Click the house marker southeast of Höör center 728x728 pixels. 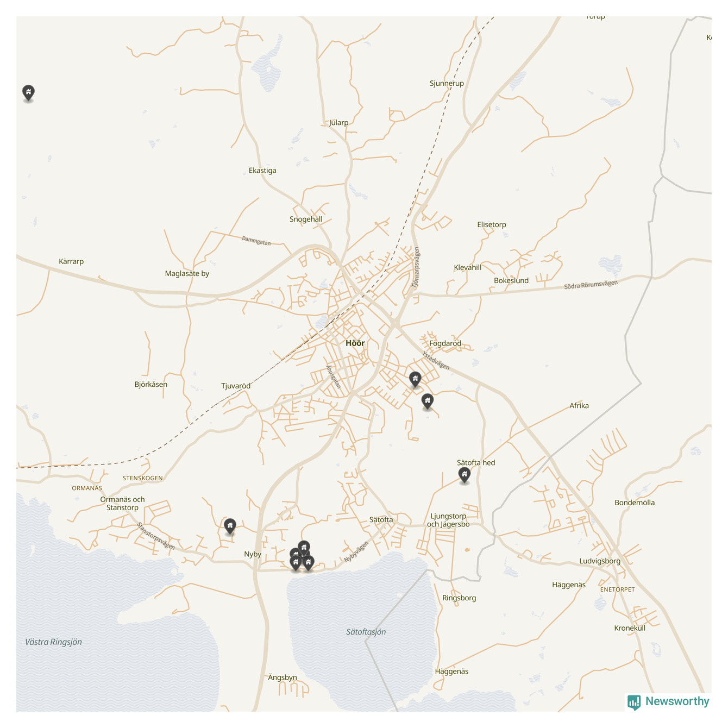(428, 401)
